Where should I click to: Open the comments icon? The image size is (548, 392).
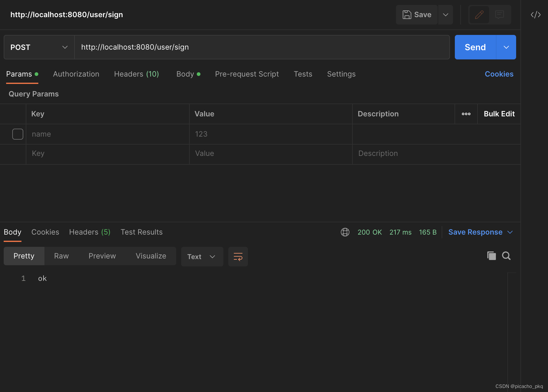500,15
